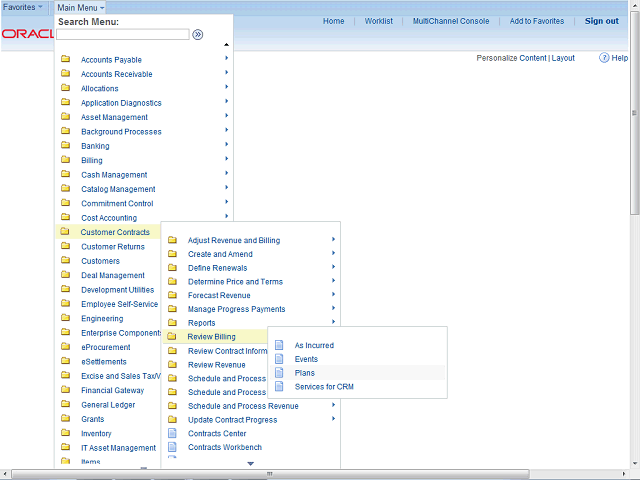Image resolution: width=640 pixels, height=480 pixels.
Task: Select Catalog Management menu entry
Action: pos(118,189)
